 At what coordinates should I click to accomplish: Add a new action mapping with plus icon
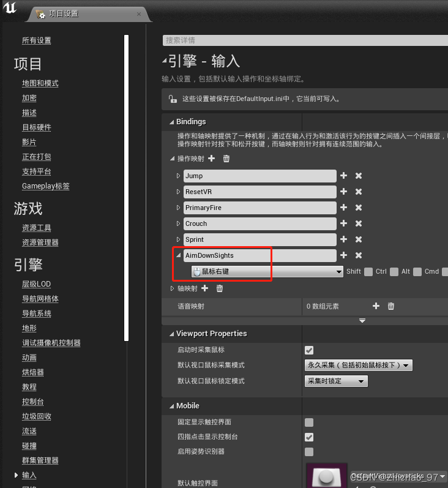point(212,159)
